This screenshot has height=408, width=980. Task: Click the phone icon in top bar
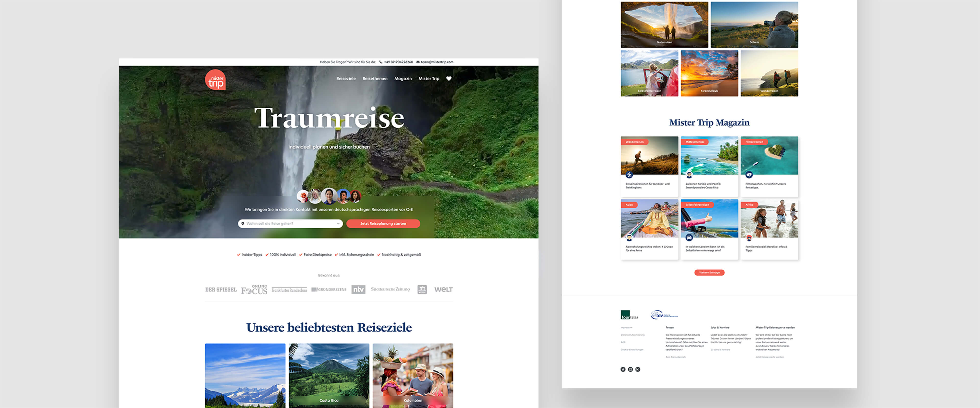tap(380, 62)
